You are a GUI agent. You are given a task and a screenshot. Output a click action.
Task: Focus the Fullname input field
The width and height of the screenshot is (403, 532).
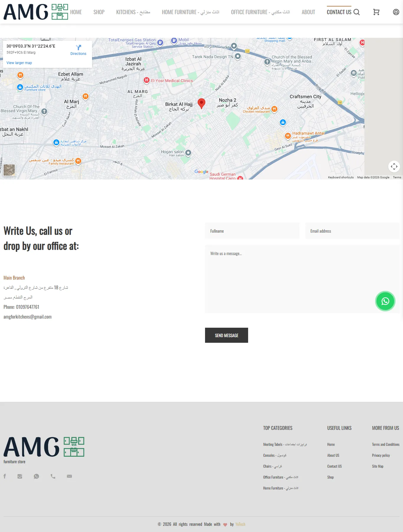point(252,231)
